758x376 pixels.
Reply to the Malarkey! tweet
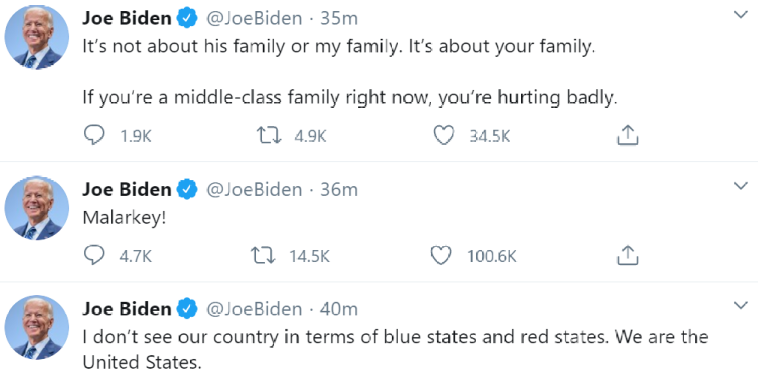[x=94, y=256]
